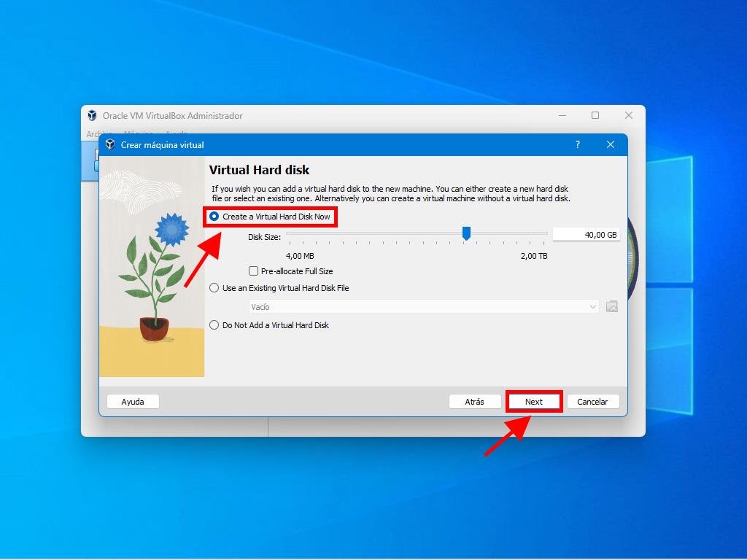Go back with the Atrás button
Screen dimensions: 747x560
475,402
